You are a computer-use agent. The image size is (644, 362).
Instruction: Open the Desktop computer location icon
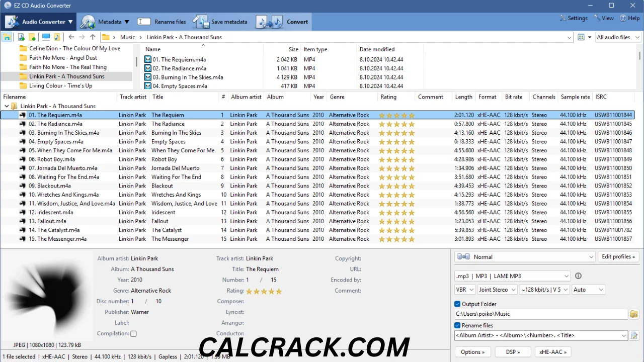click(46, 37)
